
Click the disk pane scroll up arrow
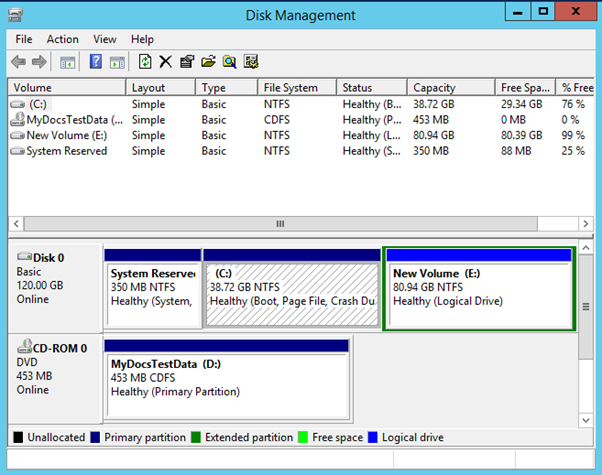pyautogui.click(x=586, y=248)
